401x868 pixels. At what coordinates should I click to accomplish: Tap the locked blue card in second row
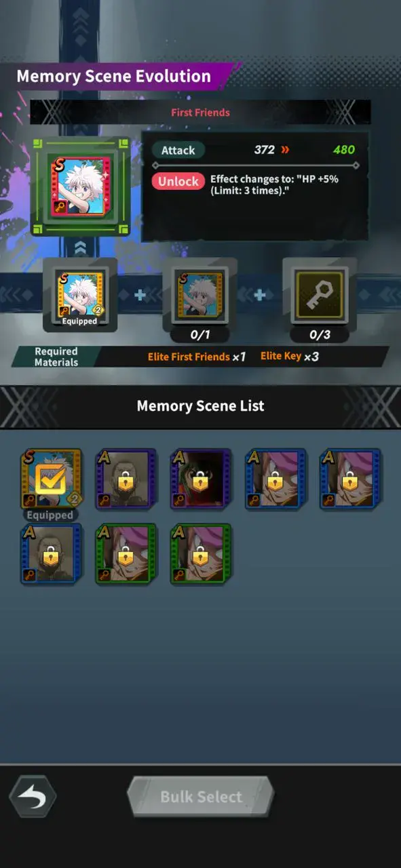(x=50, y=554)
